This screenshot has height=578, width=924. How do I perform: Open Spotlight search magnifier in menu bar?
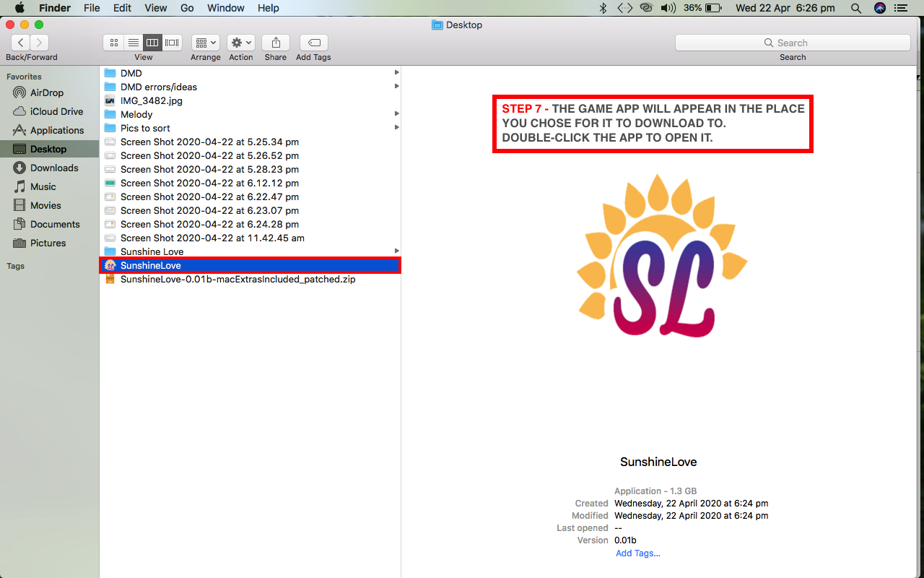click(x=856, y=8)
